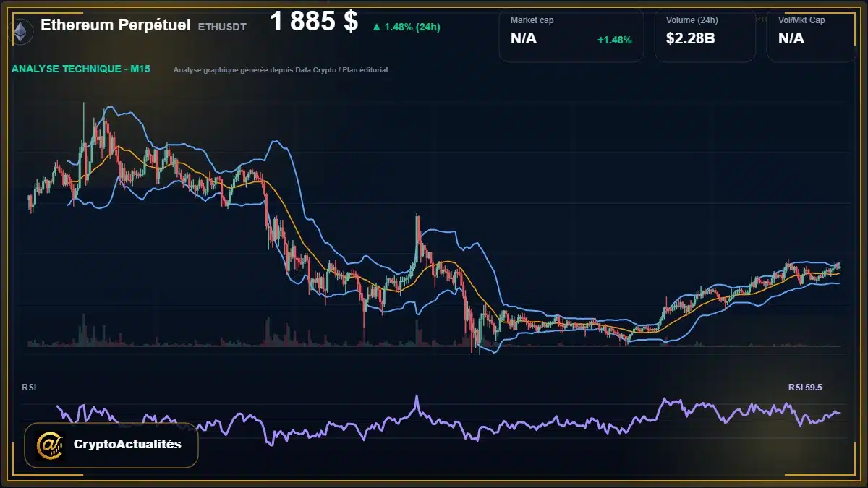
Task: Click the Ethereum diamond logo icon
Action: pos(22,30)
